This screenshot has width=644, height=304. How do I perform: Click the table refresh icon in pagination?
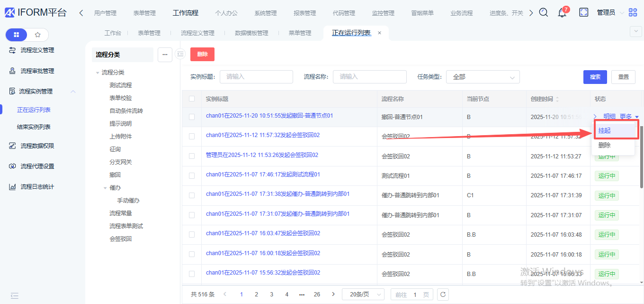point(443,295)
